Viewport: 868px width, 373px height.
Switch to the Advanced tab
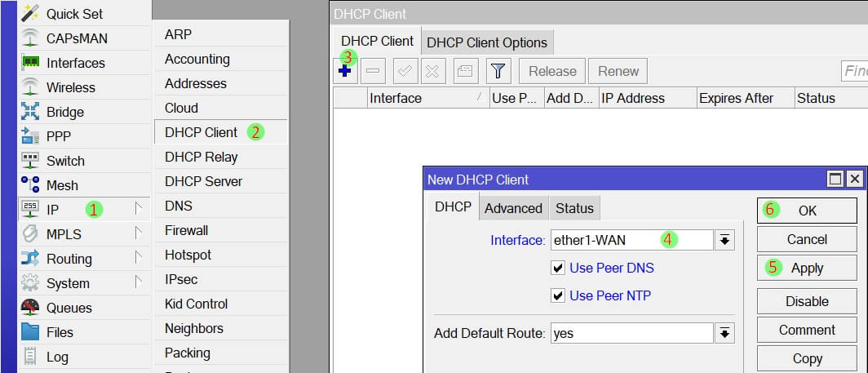513,208
